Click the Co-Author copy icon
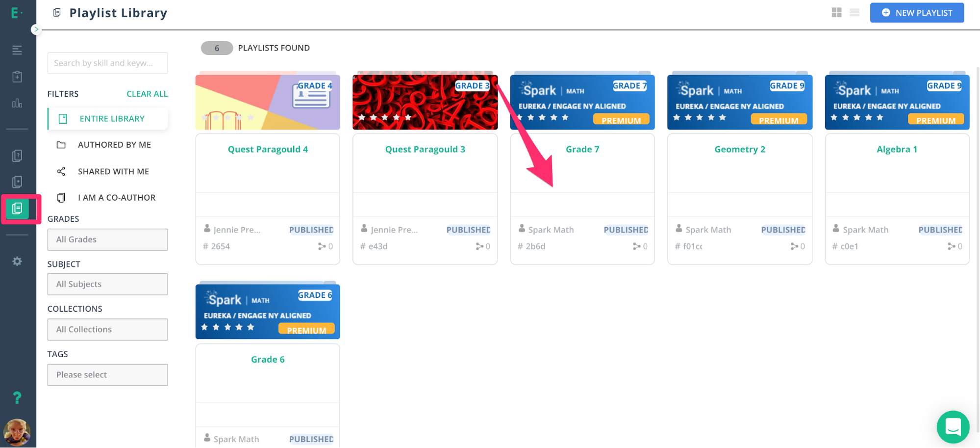 click(x=61, y=197)
